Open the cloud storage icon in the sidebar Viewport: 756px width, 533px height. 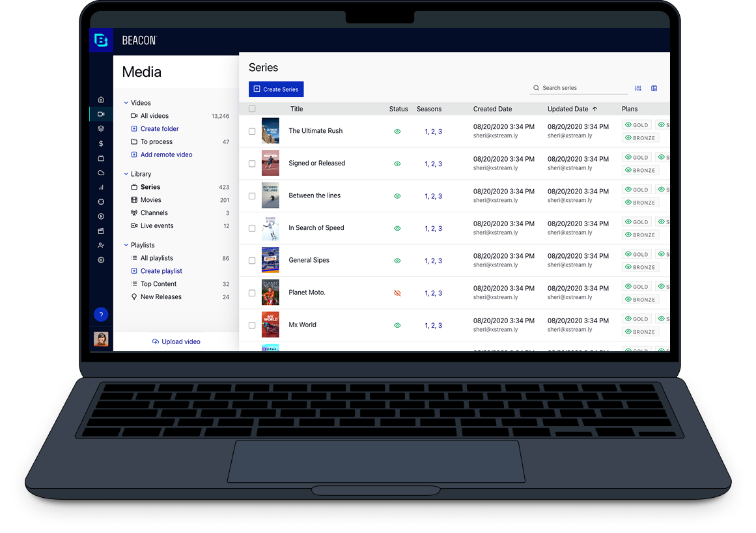(101, 172)
